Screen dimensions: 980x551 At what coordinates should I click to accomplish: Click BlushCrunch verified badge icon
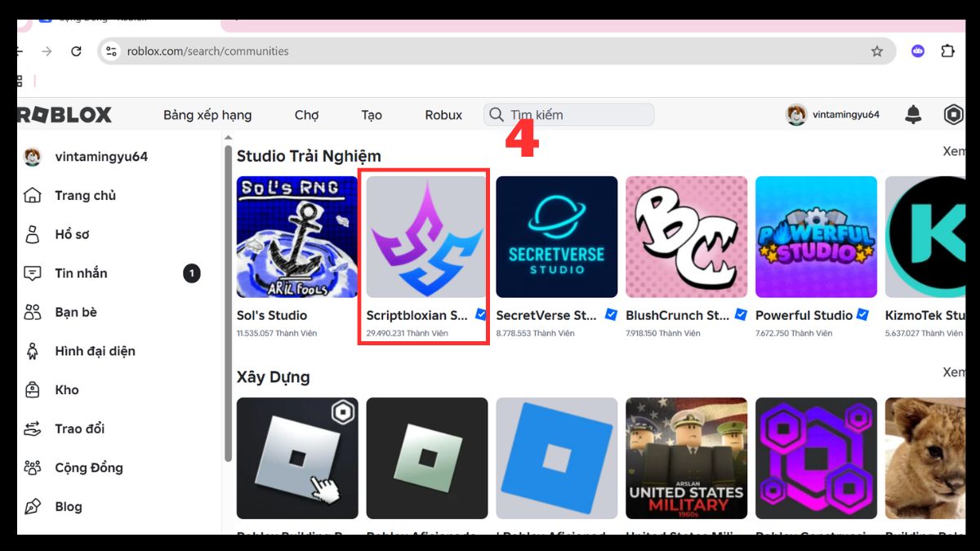(741, 314)
